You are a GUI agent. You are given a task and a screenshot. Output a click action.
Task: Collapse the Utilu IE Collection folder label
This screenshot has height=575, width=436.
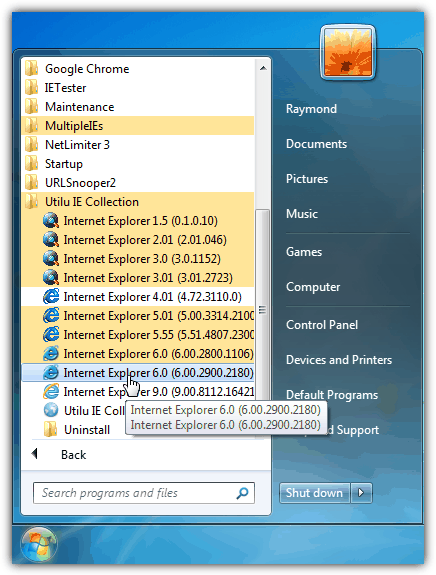(x=92, y=202)
